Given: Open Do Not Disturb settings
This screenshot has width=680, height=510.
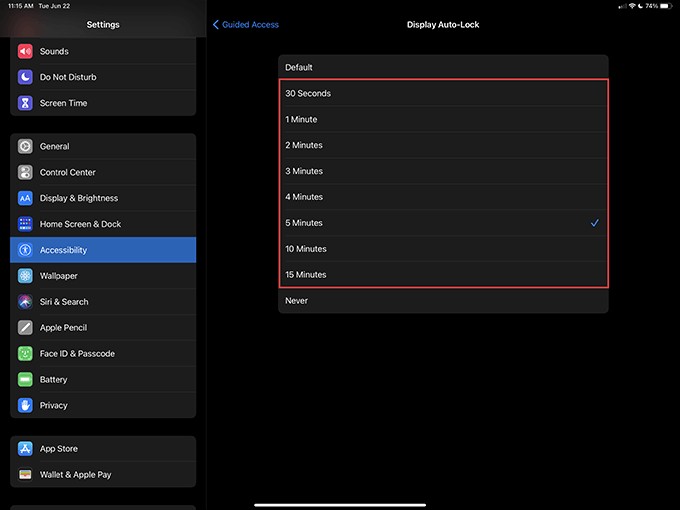Looking at the screenshot, I should point(103,77).
